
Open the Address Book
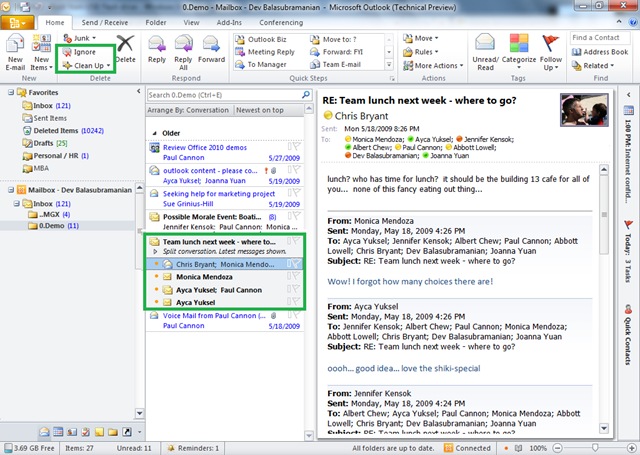(600, 52)
